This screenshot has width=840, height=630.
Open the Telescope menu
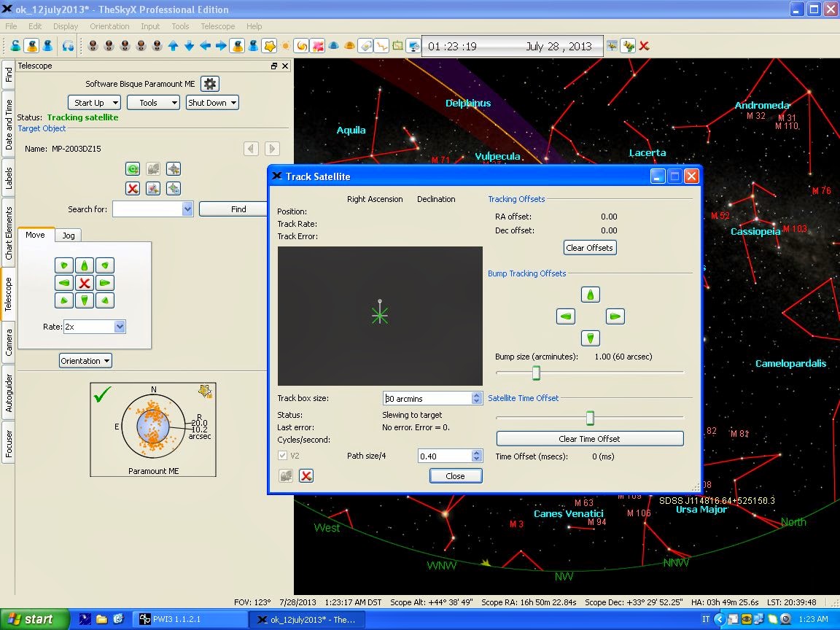click(217, 26)
